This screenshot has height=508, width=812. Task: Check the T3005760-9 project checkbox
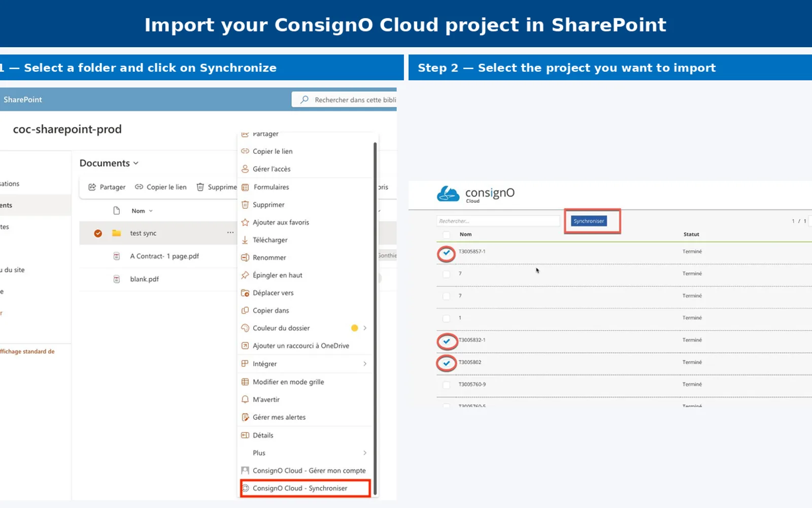point(446,385)
